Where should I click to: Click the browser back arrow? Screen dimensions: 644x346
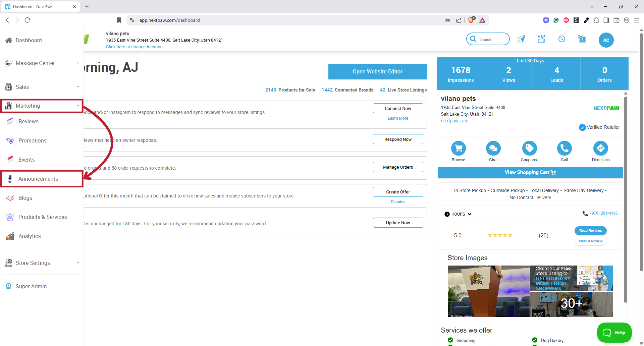pos(7,20)
